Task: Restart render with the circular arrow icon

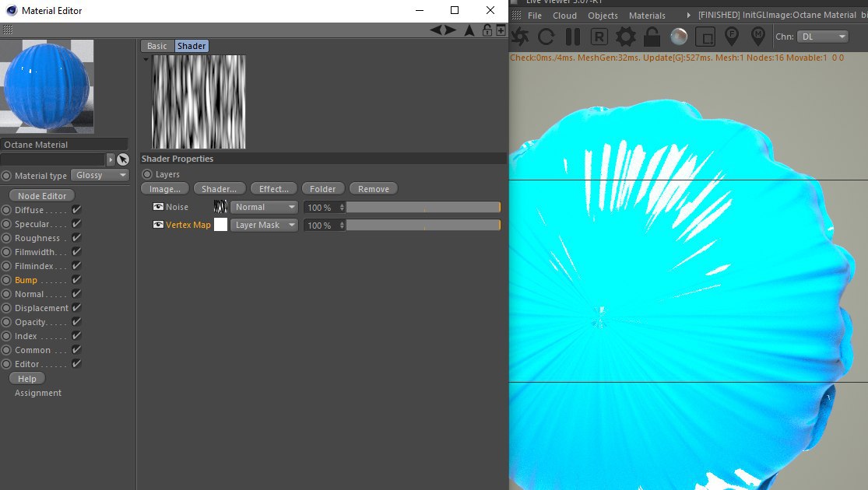Action: coord(546,37)
